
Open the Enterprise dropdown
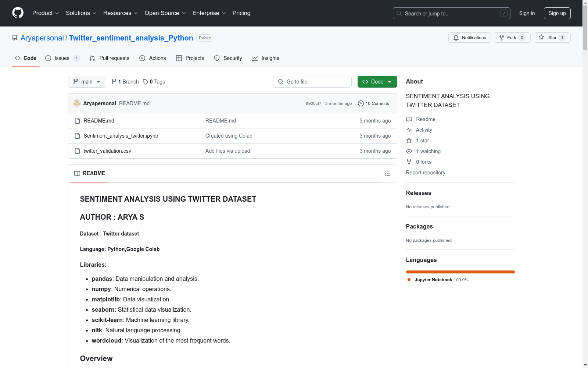209,13
